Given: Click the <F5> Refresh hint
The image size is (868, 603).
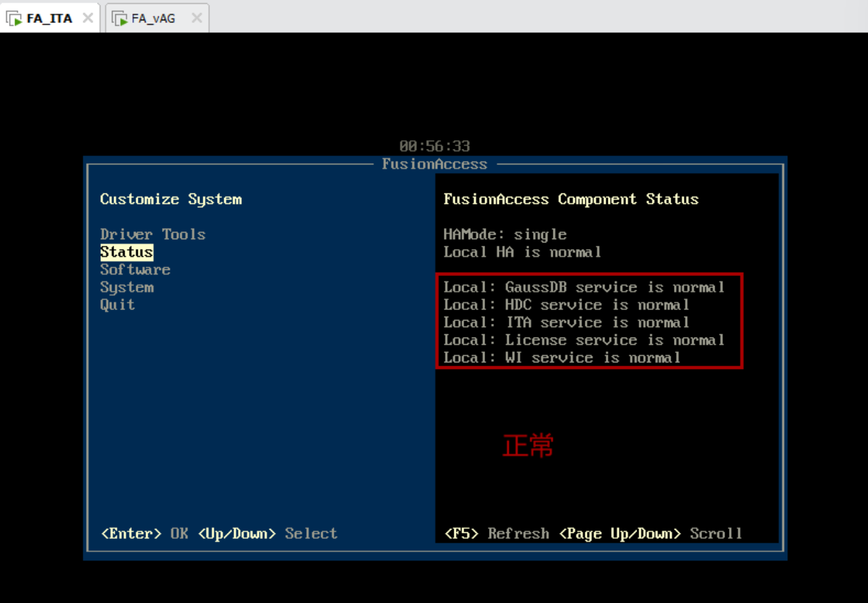Looking at the screenshot, I should click(x=497, y=534).
